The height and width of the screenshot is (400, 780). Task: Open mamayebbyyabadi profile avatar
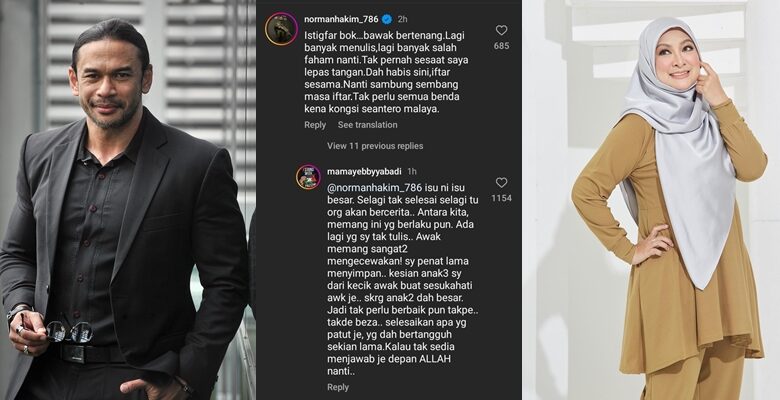pyautogui.click(x=308, y=177)
